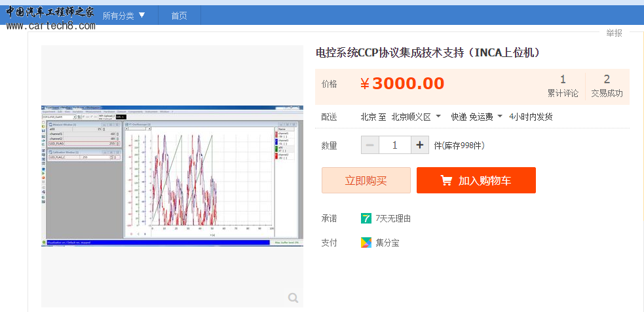This screenshot has width=644, height=312.
Task: Open the 快递 免运费 shipping dropdown
Action: tap(476, 117)
